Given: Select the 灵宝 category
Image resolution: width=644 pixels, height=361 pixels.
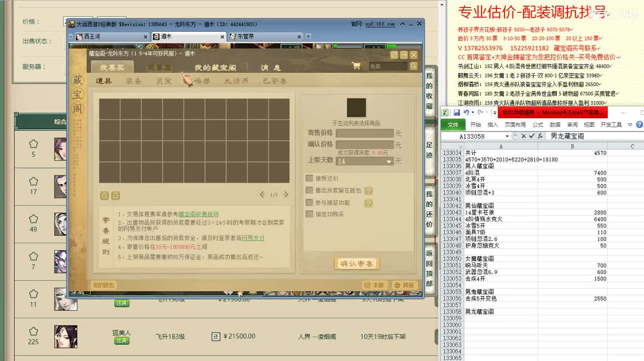Looking at the screenshot, I should coord(164,81).
